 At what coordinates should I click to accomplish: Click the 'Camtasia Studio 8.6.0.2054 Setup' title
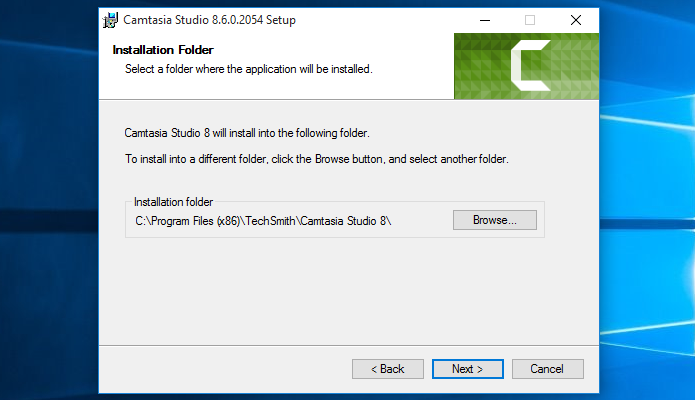tap(209, 20)
